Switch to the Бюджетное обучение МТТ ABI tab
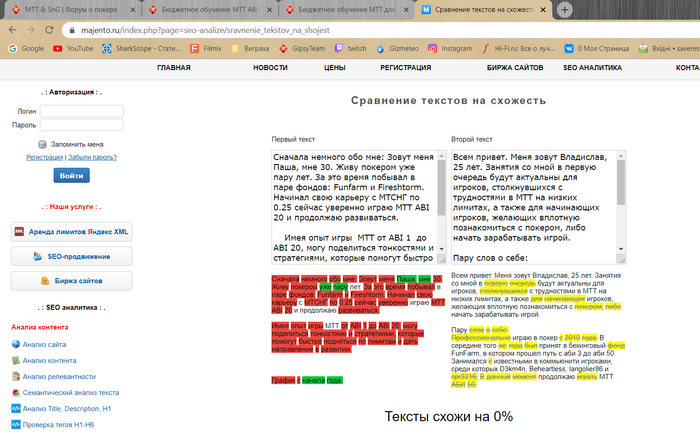 209,9
